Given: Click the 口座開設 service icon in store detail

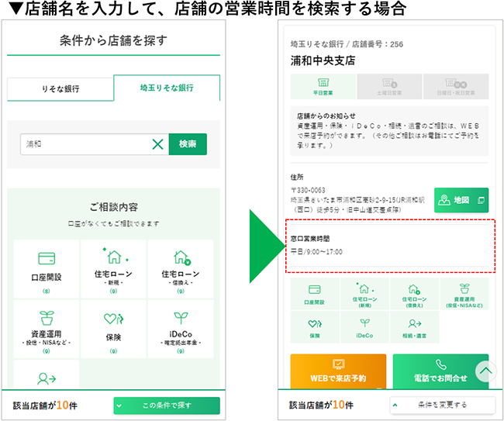Looking at the screenshot, I should point(315,294).
